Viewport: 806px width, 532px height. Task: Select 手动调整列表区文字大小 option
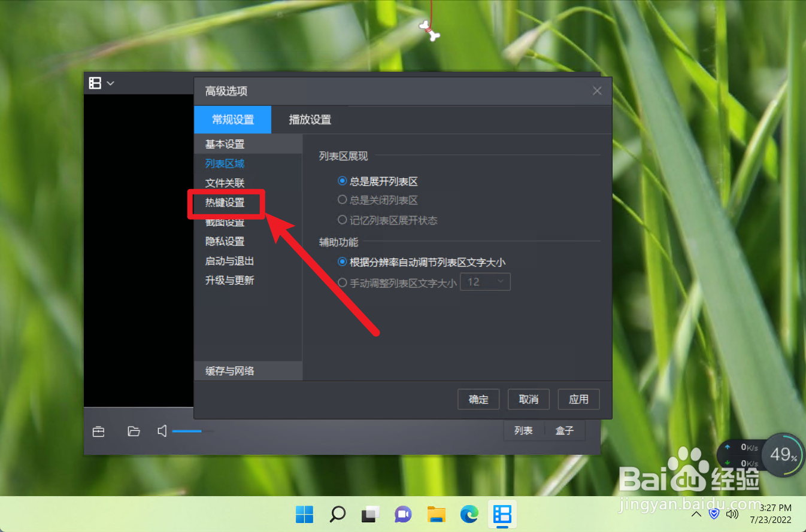[343, 281]
